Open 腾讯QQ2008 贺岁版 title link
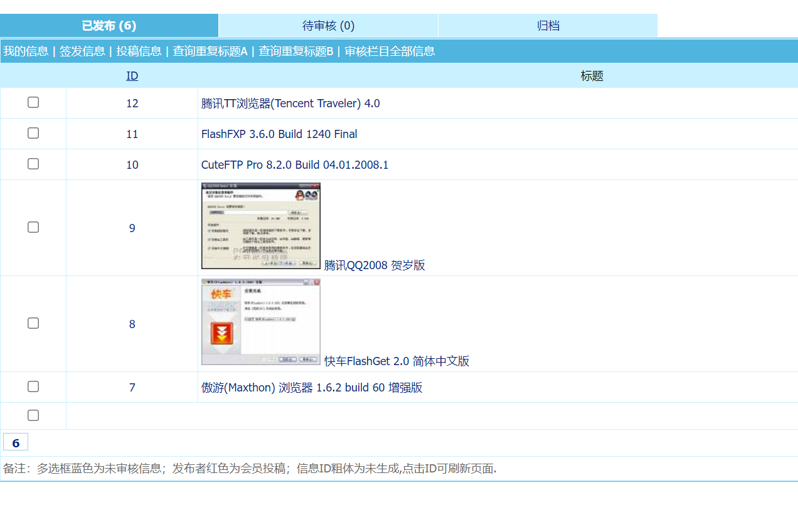The height and width of the screenshot is (532, 798). (x=375, y=265)
